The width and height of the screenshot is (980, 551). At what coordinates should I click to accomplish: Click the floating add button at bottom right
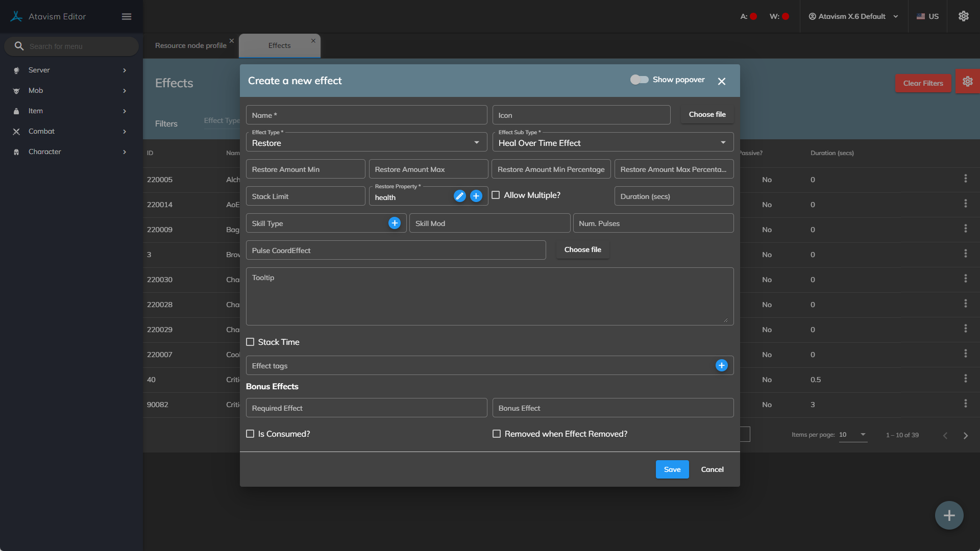point(949,515)
